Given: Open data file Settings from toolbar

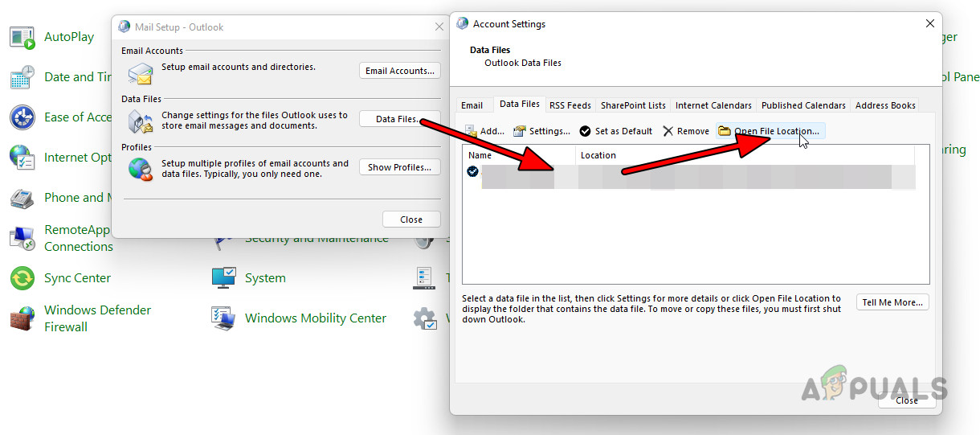Looking at the screenshot, I should point(541,131).
